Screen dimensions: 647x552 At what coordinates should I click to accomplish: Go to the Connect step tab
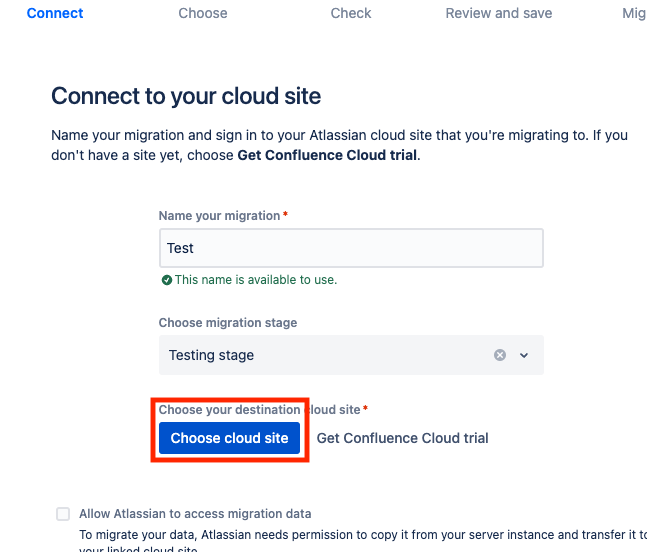point(55,13)
